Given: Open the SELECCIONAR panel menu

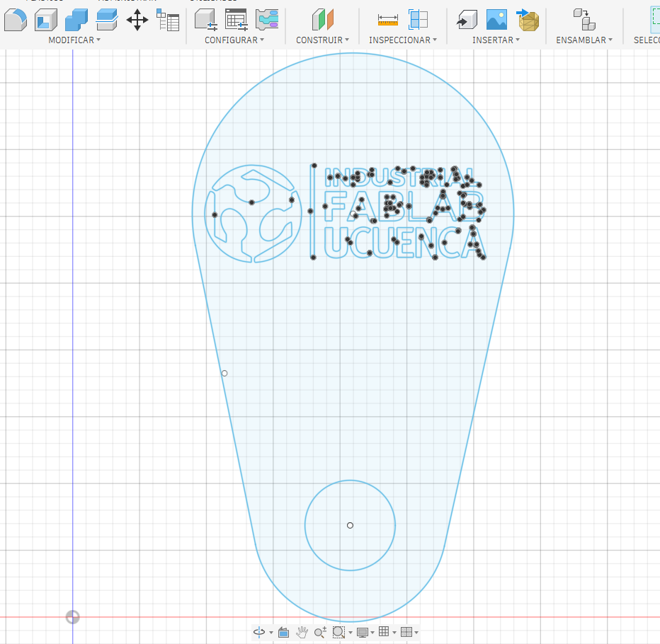Looking at the screenshot, I should 647,40.
